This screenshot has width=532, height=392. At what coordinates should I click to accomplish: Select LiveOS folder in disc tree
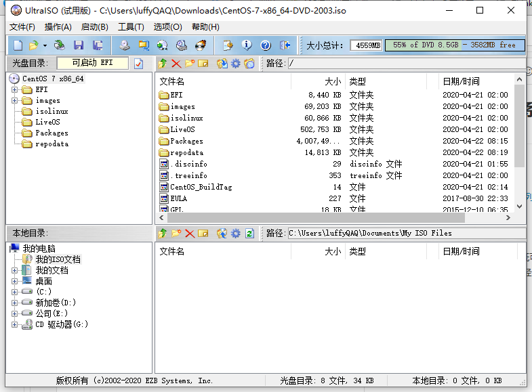[x=47, y=122]
